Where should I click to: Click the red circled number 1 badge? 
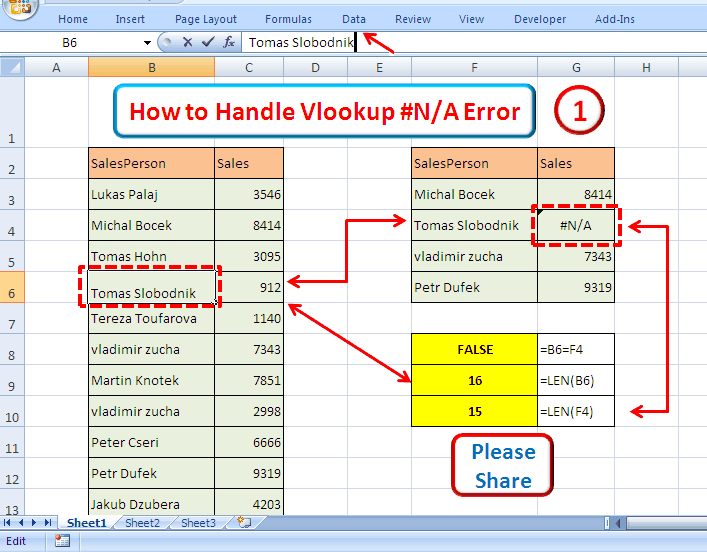tap(580, 110)
